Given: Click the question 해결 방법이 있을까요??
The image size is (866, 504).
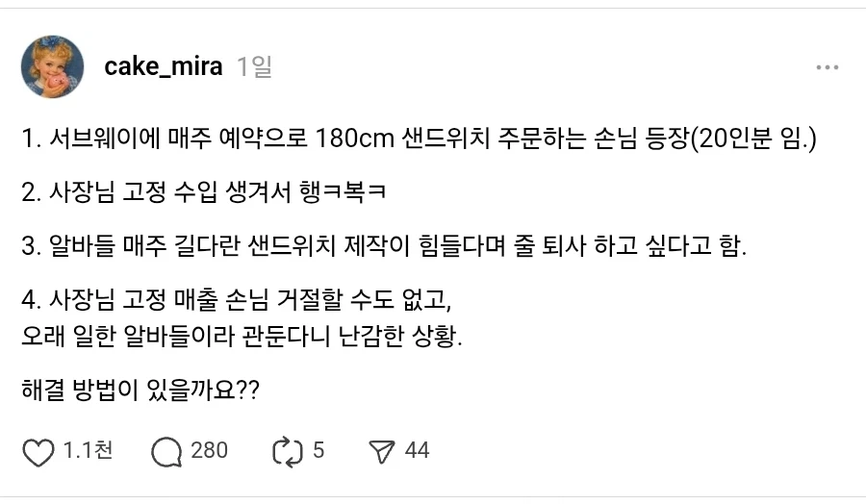Looking at the screenshot, I should point(139,392).
